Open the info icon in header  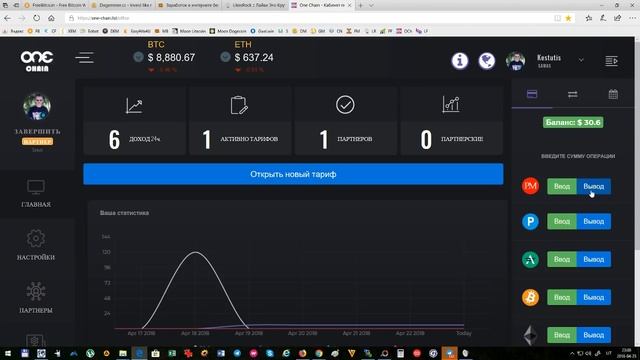[x=460, y=61]
